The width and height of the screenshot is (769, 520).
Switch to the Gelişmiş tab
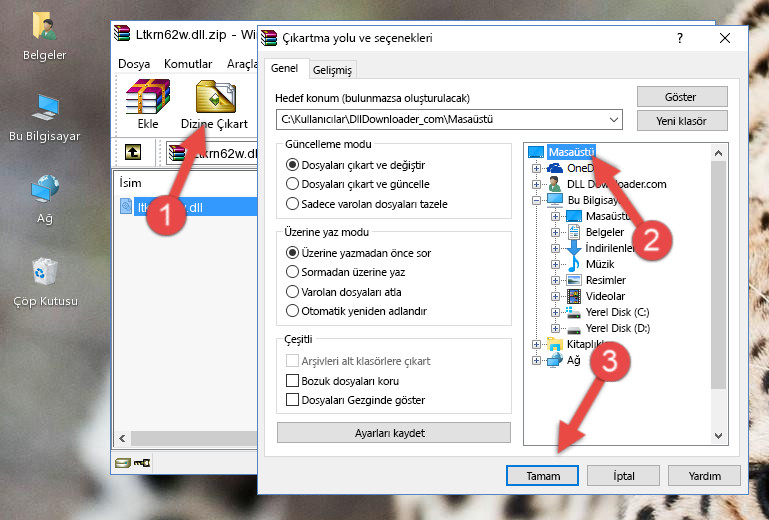tap(333, 70)
